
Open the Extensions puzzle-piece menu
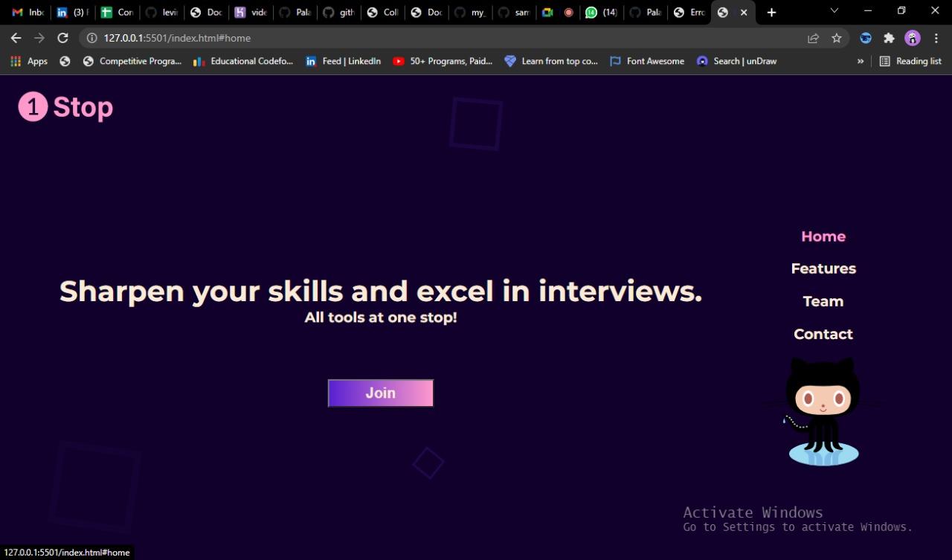(889, 38)
